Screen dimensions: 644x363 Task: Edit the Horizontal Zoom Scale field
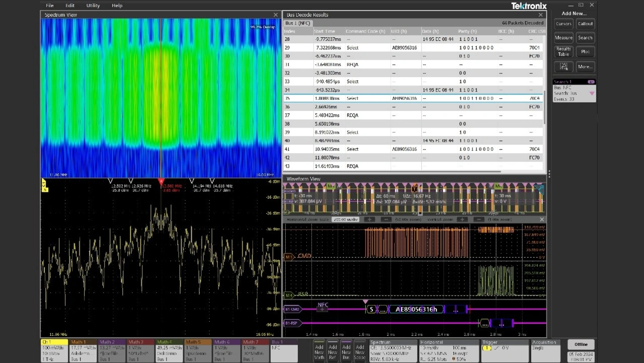click(x=345, y=220)
